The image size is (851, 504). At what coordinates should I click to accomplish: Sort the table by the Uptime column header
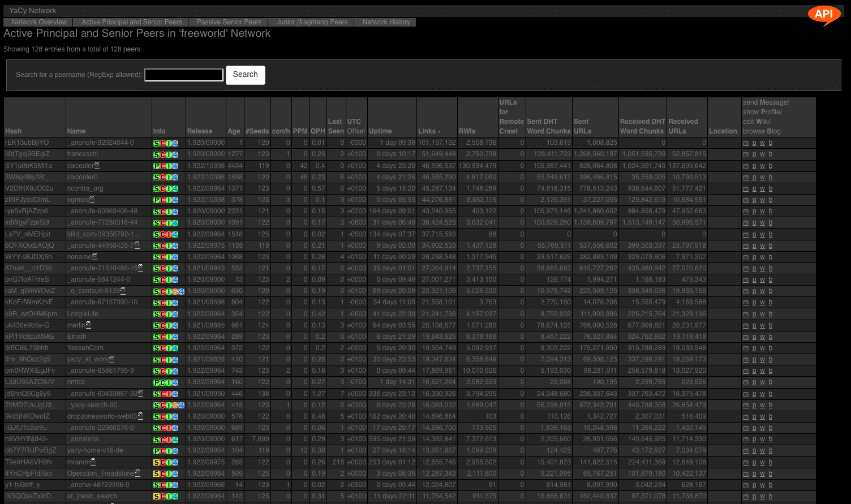click(x=380, y=131)
